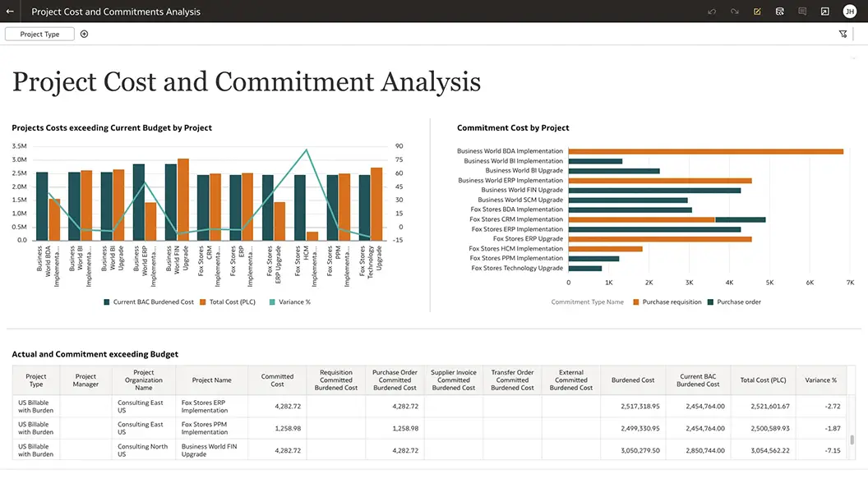Open filter settings via the funnel icon

(843, 34)
